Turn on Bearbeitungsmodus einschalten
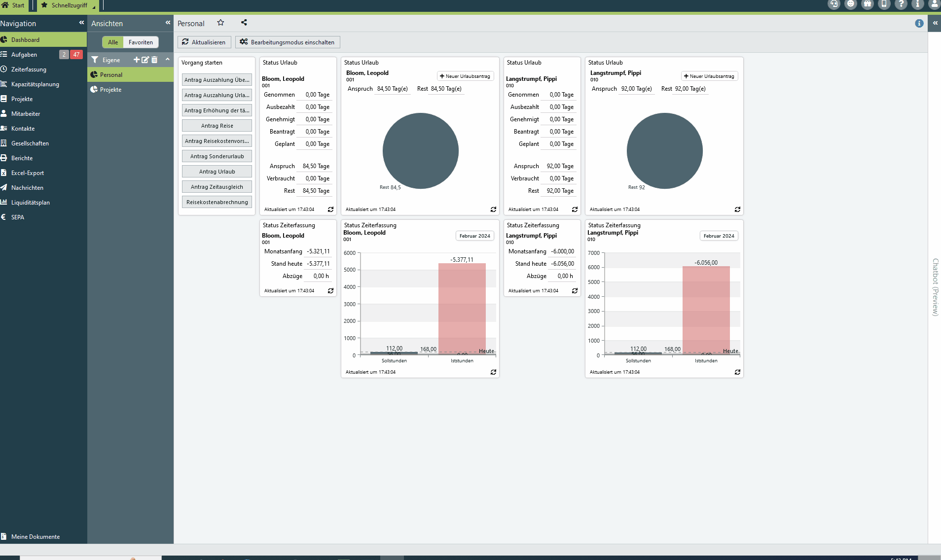This screenshot has width=941, height=560. click(x=288, y=42)
